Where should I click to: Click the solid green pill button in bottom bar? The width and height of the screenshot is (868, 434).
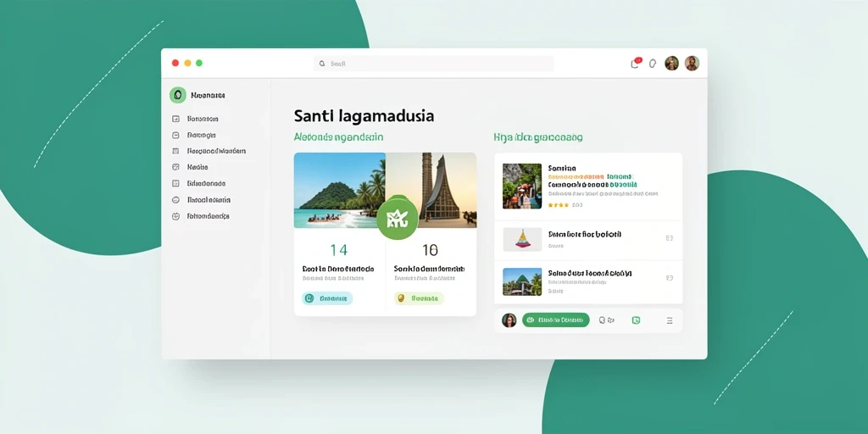pos(556,320)
